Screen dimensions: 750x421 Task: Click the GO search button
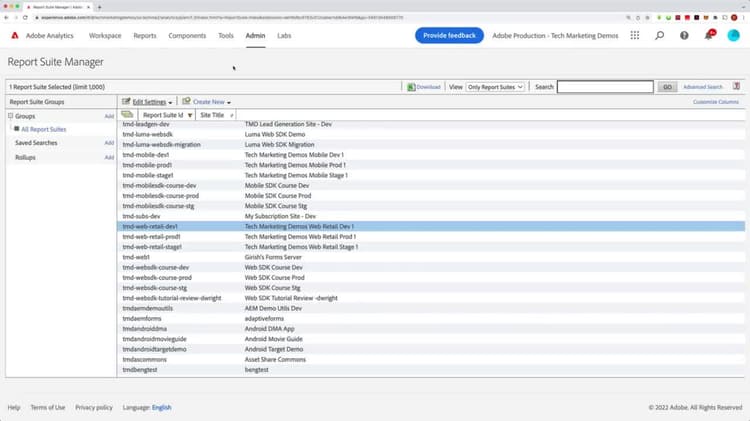pyautogui.click(x=667, y=87)
